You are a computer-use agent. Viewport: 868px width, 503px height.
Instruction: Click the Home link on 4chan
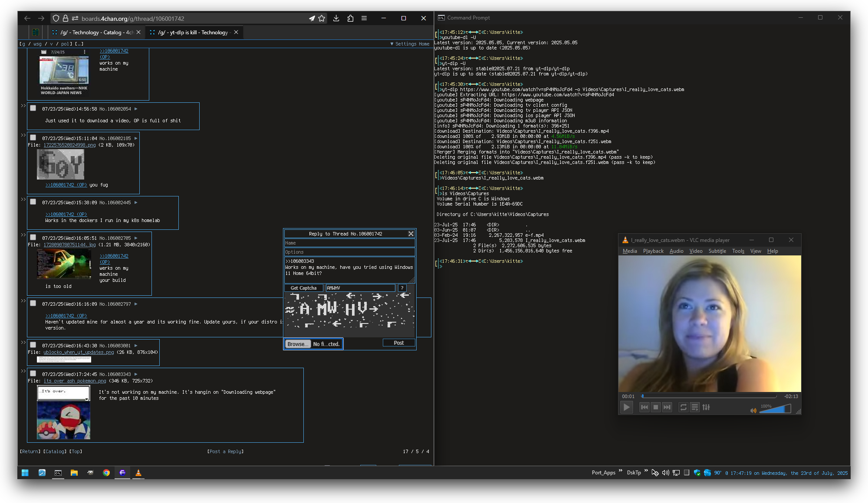tap(424, 44)
